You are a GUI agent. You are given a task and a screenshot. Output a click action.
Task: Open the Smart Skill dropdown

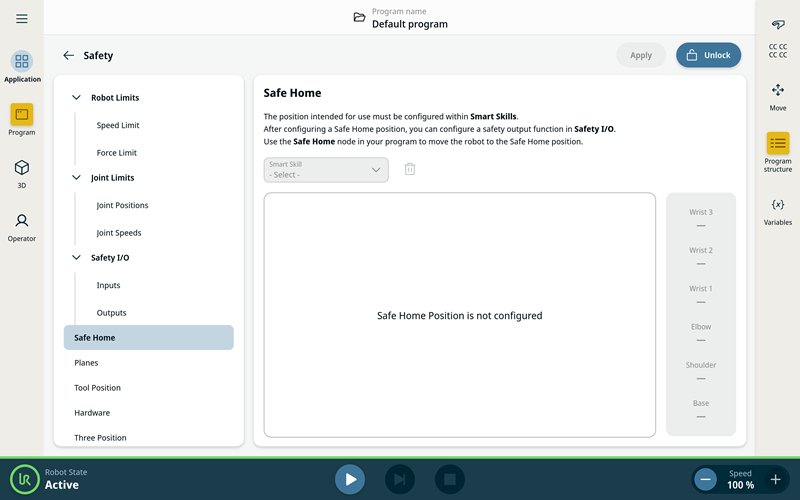pos(326,170)
